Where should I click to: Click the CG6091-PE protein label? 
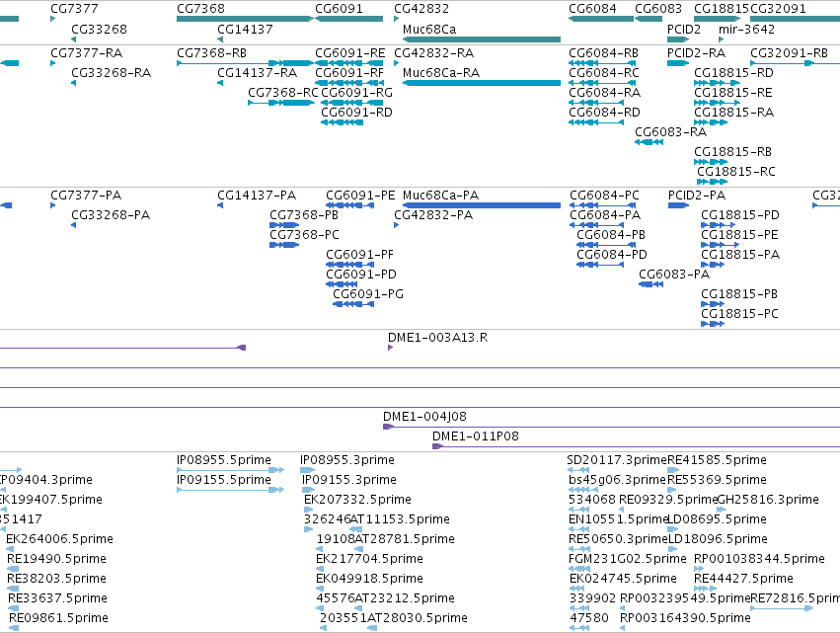360,196
